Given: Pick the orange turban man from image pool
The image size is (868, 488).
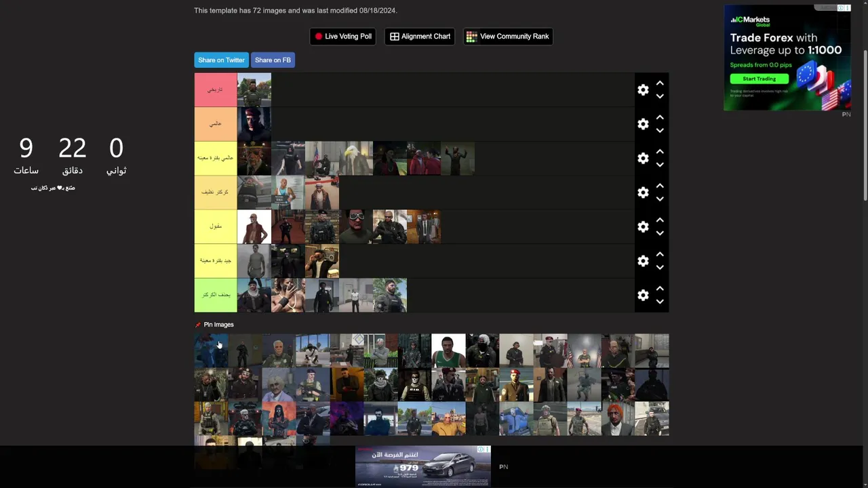Looking at the screenshot, I should 618,418.
